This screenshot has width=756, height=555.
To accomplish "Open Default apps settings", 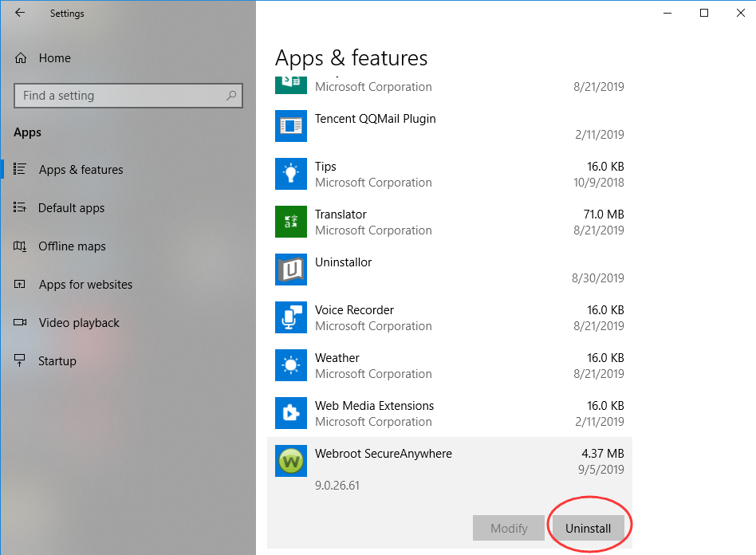I will [x=71, y=208].
